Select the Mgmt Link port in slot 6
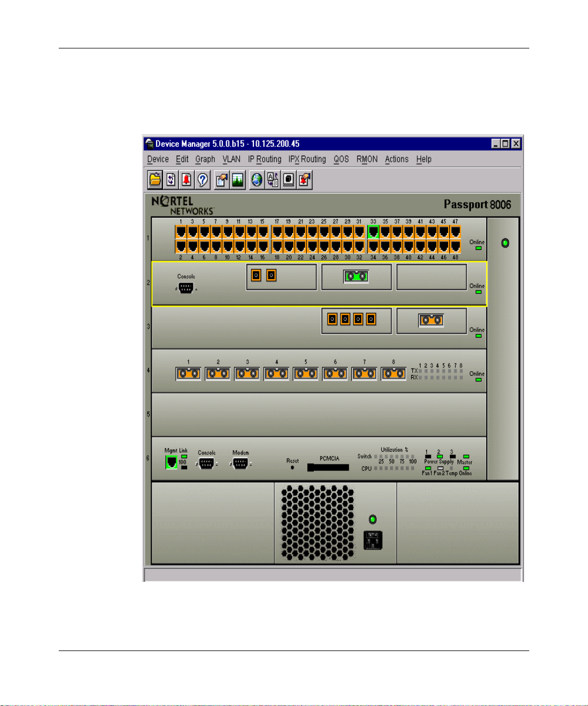588x706 pixels. [171, 462]
